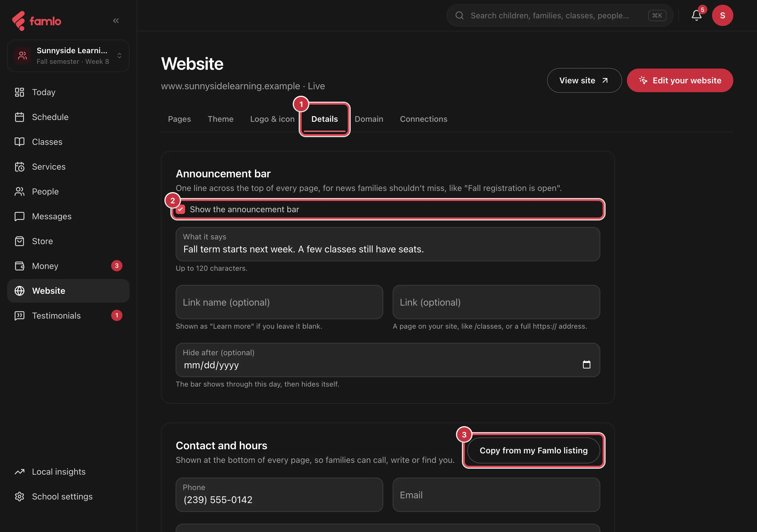Open the date picker calendar icon
The width and height of the screenshot is (757, 532).
point(586,364)
